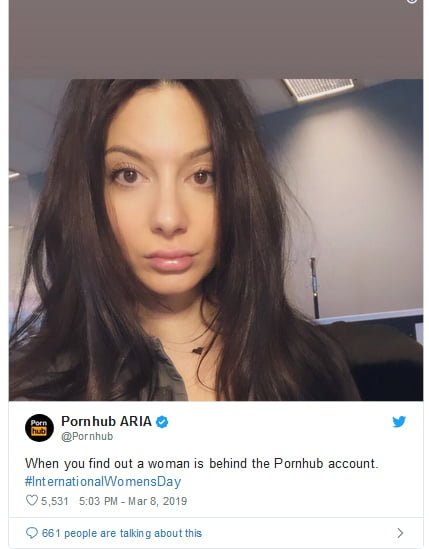Open the Pornhub ARIA display name

pyautogui.click(x=106, y=421)
